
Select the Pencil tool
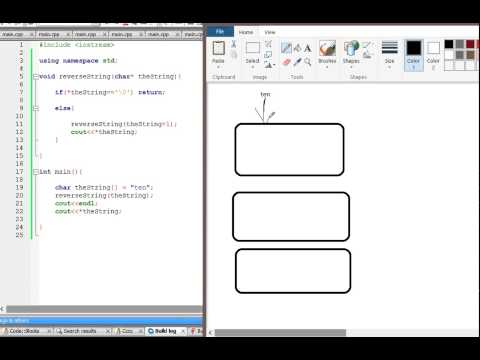(286, 48)
